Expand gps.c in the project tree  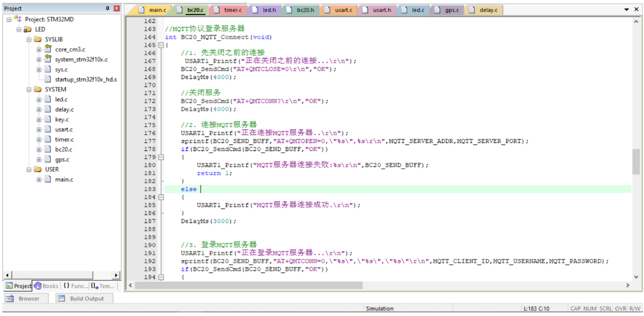pos(39,160)
